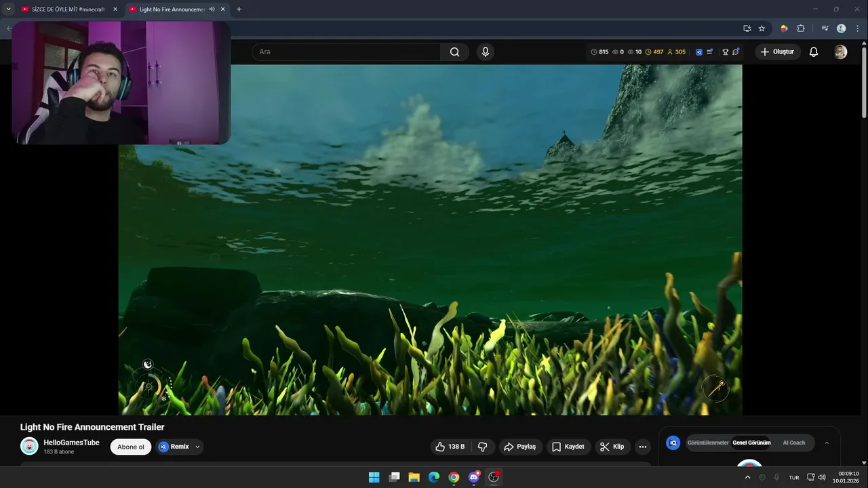Screen dimensions: 868x488
Task: Click the Oluştur create button
Action: [x=777, y=52]
